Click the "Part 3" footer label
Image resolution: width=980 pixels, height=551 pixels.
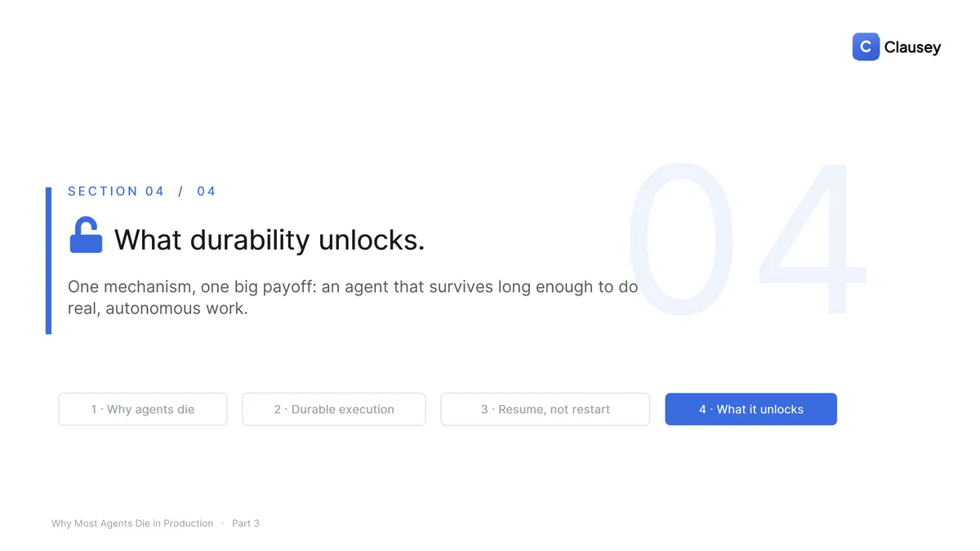tap(246, 523)
